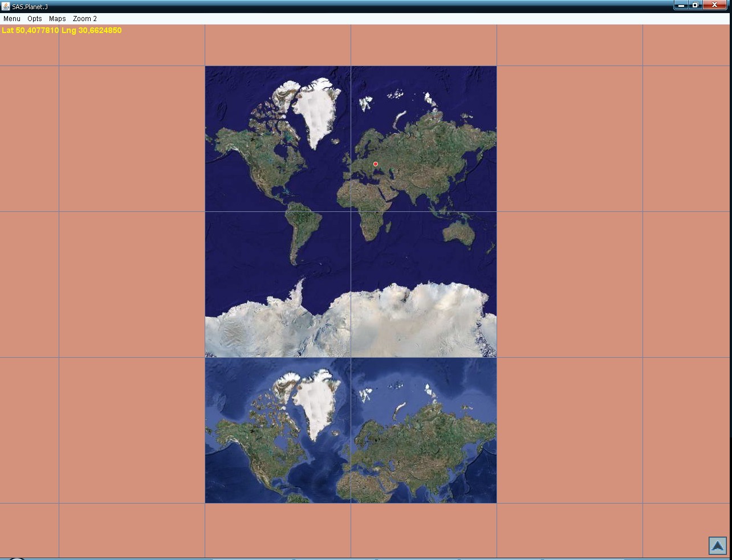Open the Opts menu
This screenshot has height=560, width=732.
(x=35, y=19)
